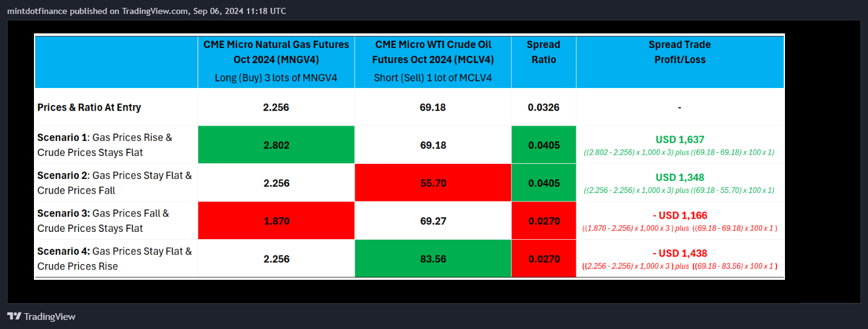This screenshot has height=329, width=868.
Task: Click Scenario 2 gas price 2.256
Action: [x=276, y=183]
